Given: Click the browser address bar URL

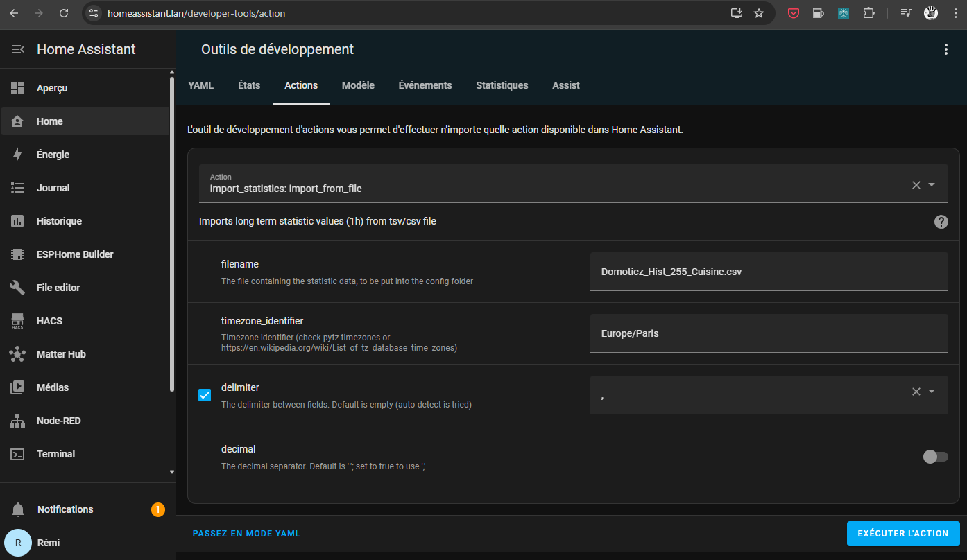Looking at the screenshot, I should (x=196, y=13).
